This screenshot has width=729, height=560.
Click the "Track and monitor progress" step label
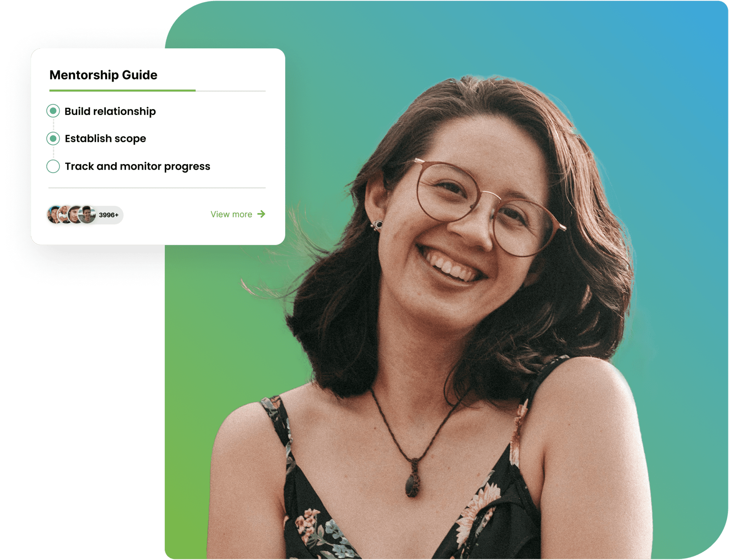pyautogui.click(x=137, y=166)
